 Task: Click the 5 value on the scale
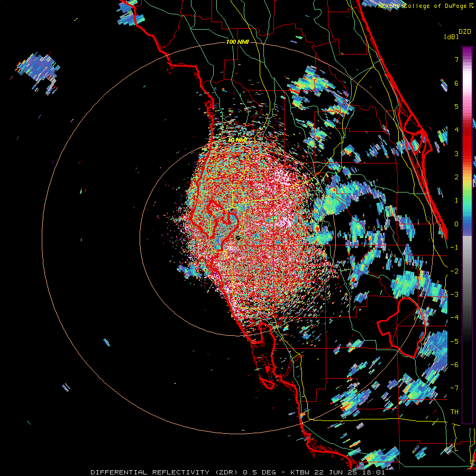click(456, 106)
